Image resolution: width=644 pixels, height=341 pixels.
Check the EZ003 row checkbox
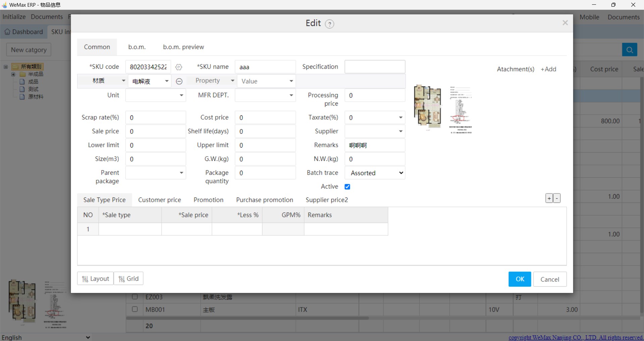coord(135,297)
